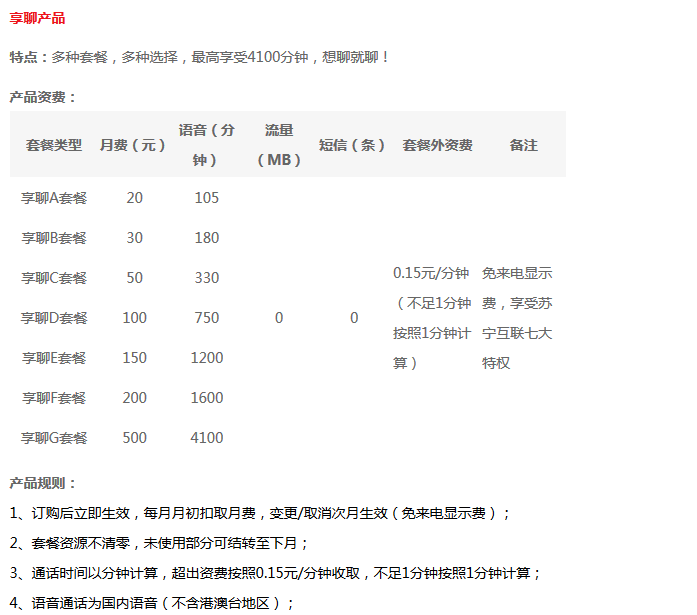This screenshot has width=697, height=615.
Task: Click monthly fee 20 for plan A
Action: [134, 198]
